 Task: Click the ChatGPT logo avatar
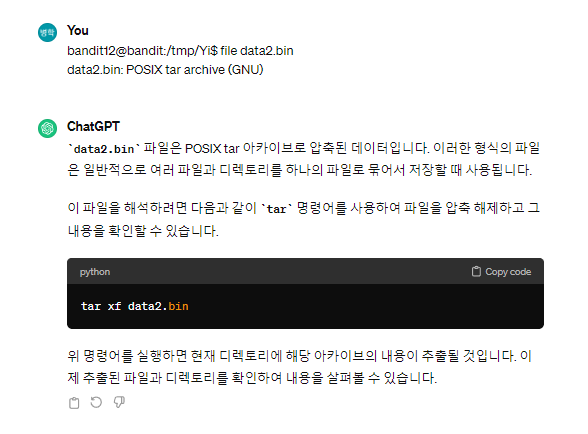pos(47,128)
